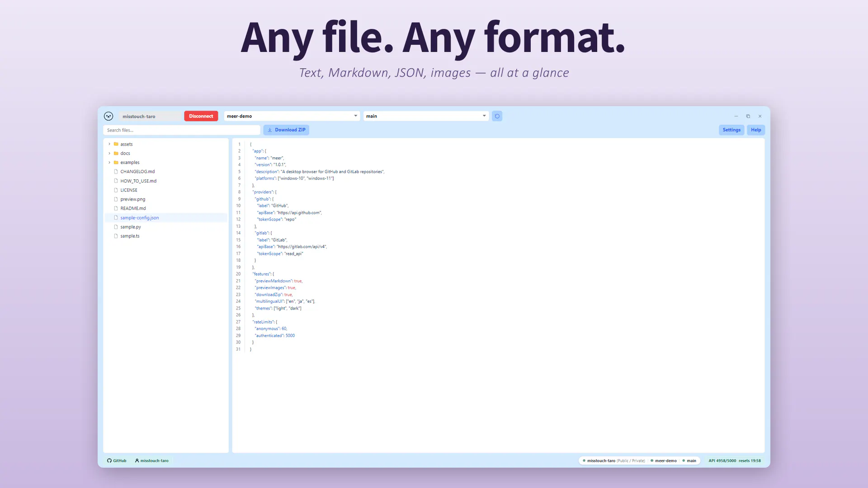This screenshot has width=868, height=488.
Task: Click the "previewMarkdown": true code line
Action: [x=278, y=281]
